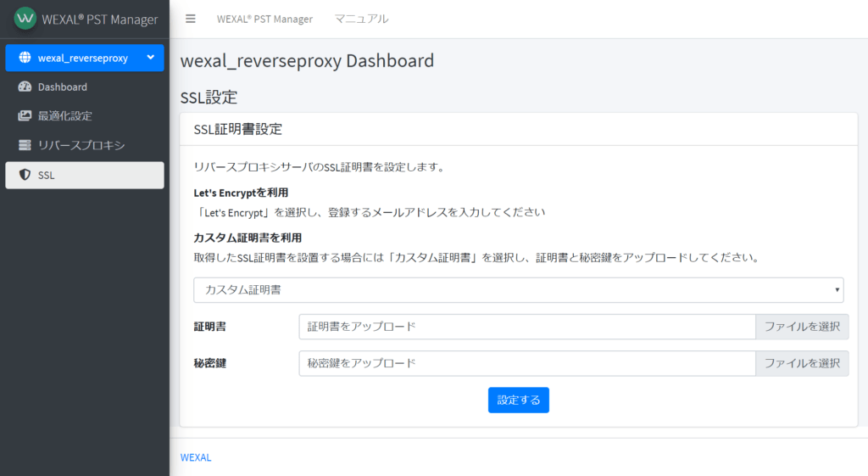Click the WEXAL PST Manager sidebar title

coord(100,20)
